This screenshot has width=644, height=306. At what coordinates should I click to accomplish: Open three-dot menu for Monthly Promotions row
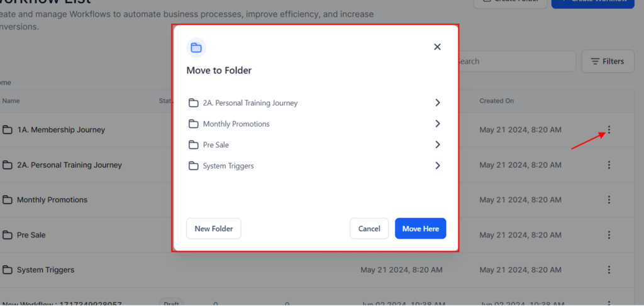[x=608, y=200]
